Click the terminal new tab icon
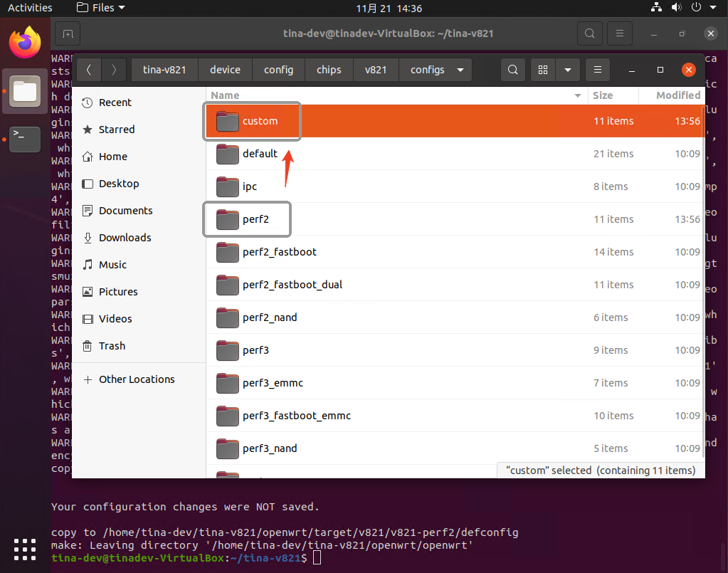The image size is (728, 573). 67,33
